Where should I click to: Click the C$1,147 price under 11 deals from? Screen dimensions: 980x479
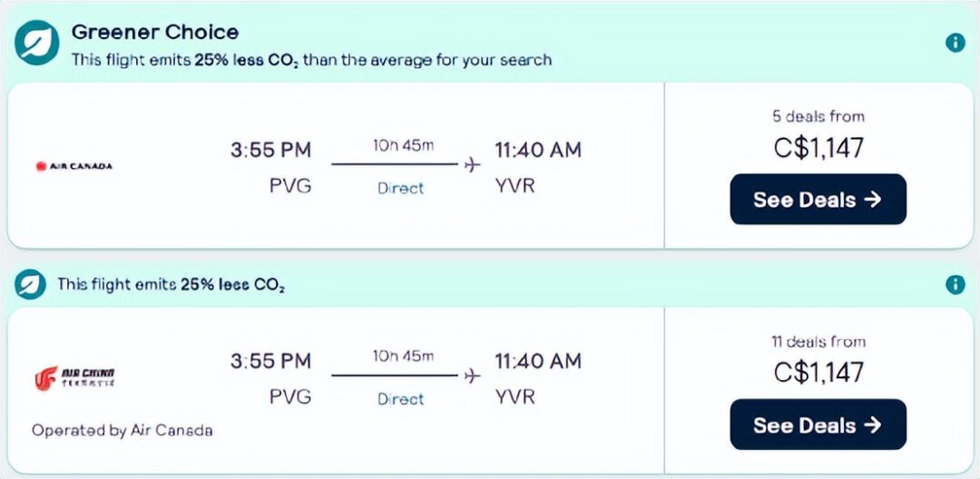coord(818,372)
